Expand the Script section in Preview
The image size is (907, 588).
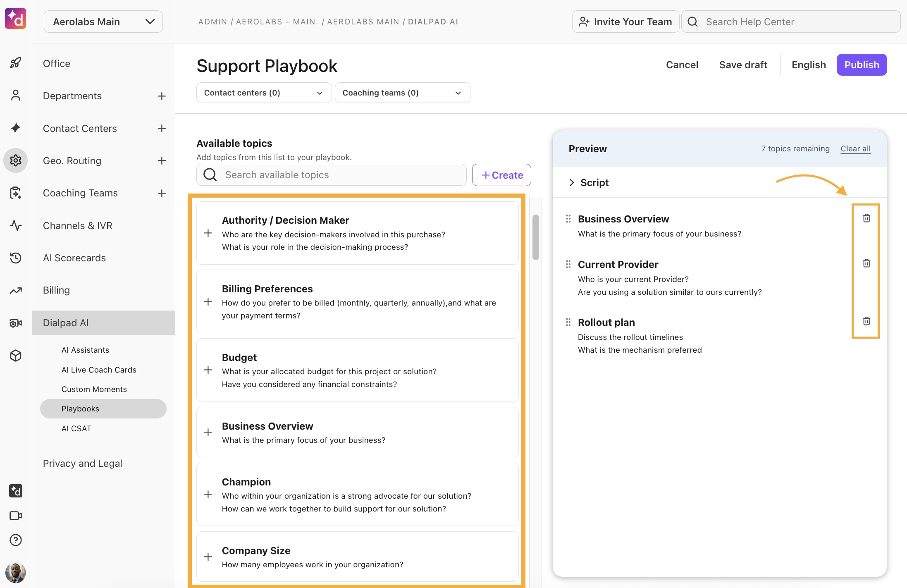(589, 182)
